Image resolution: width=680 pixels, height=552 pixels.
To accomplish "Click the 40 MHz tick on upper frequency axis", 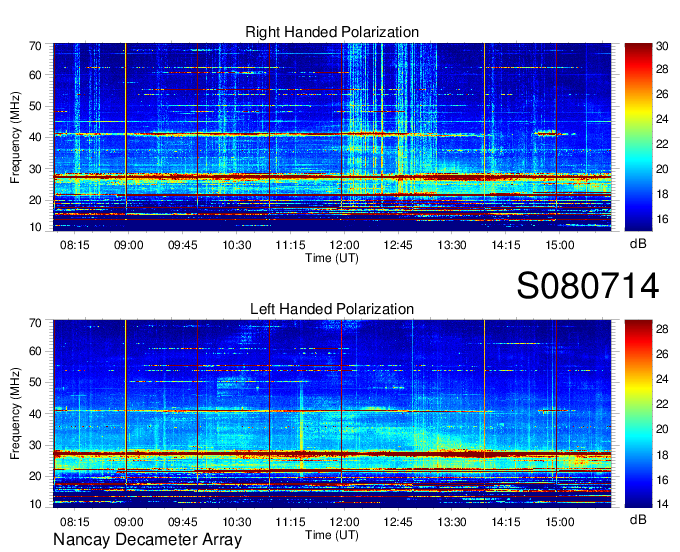I will pos(36,137).
